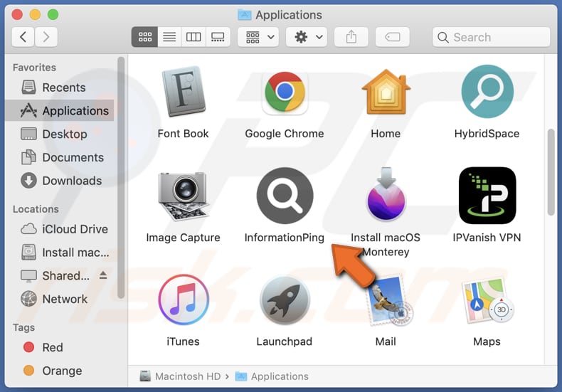Open the gear action menu
Screen dimensions: 562x392
(x=307, y=37)
